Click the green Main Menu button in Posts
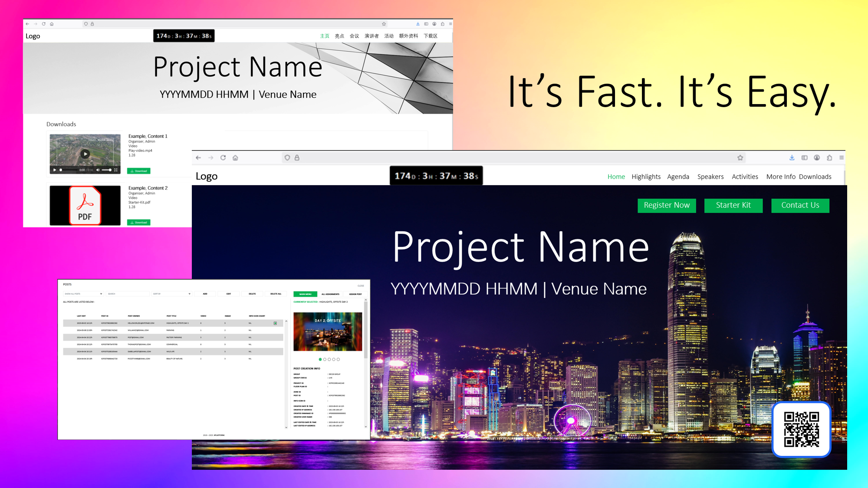This screenshot has height=488, width=868. coord(305,294)
